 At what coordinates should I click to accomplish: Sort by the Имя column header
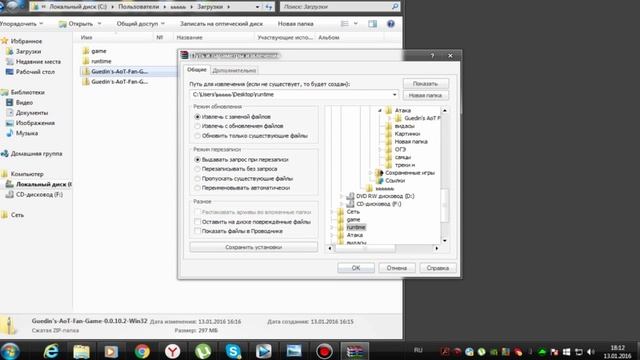coord(86,37)
